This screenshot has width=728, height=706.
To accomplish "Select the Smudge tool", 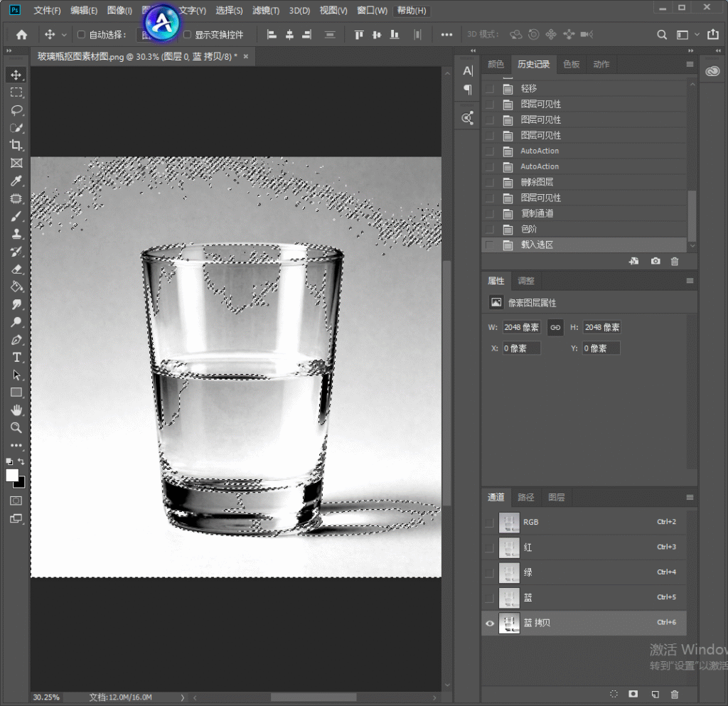I will (x=16, y=304).
